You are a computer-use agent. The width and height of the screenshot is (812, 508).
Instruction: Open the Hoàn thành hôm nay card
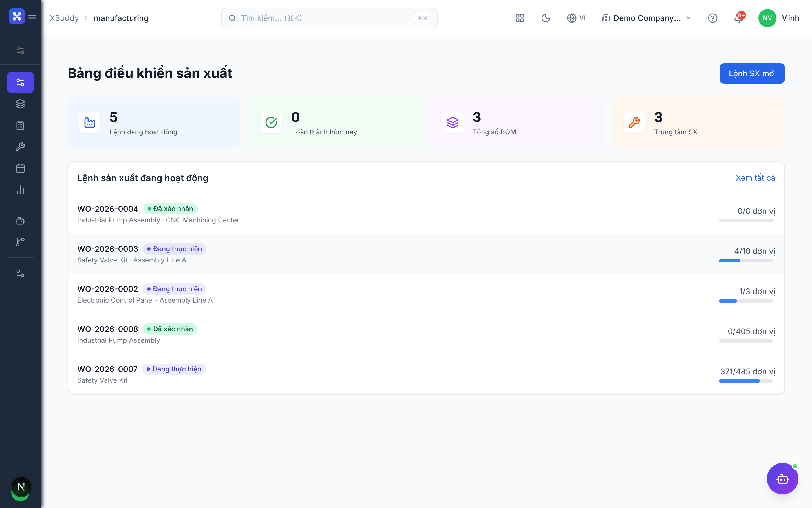point(335,123)
